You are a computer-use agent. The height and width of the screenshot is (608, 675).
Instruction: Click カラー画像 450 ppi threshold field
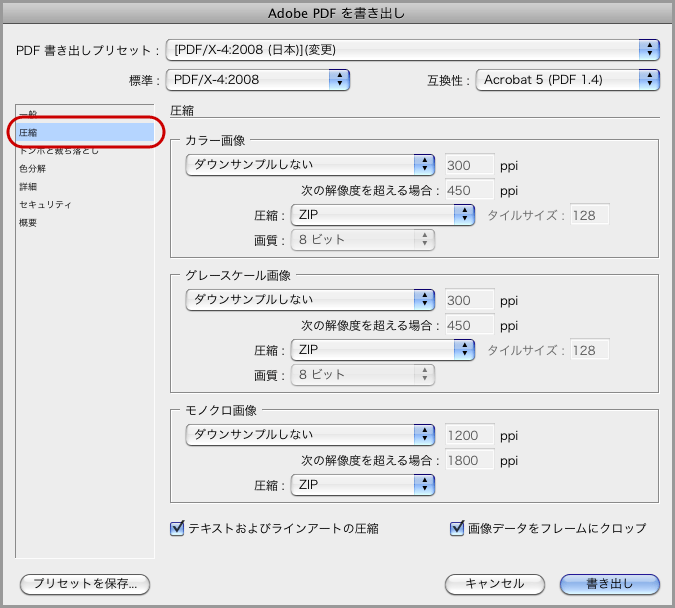click(469, 190)
